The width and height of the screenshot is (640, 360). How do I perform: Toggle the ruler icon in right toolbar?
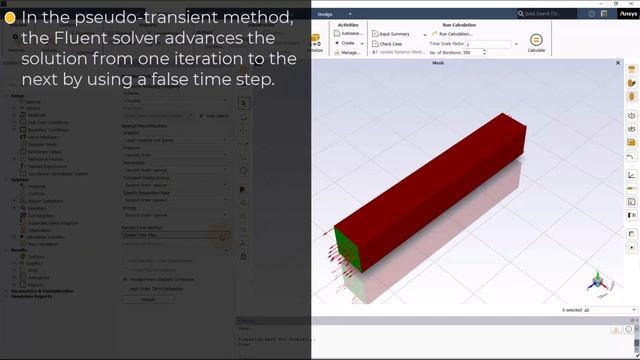point(631,189)
